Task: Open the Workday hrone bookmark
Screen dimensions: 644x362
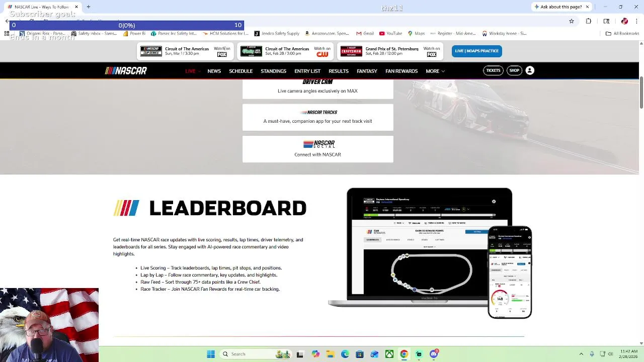Action: (x=505, y=34)
